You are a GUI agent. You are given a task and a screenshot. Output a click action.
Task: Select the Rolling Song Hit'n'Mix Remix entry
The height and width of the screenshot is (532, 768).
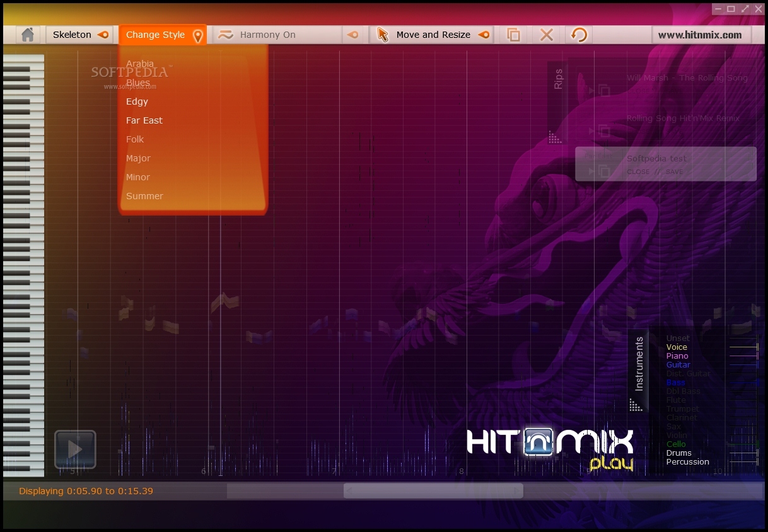(684, 119)
